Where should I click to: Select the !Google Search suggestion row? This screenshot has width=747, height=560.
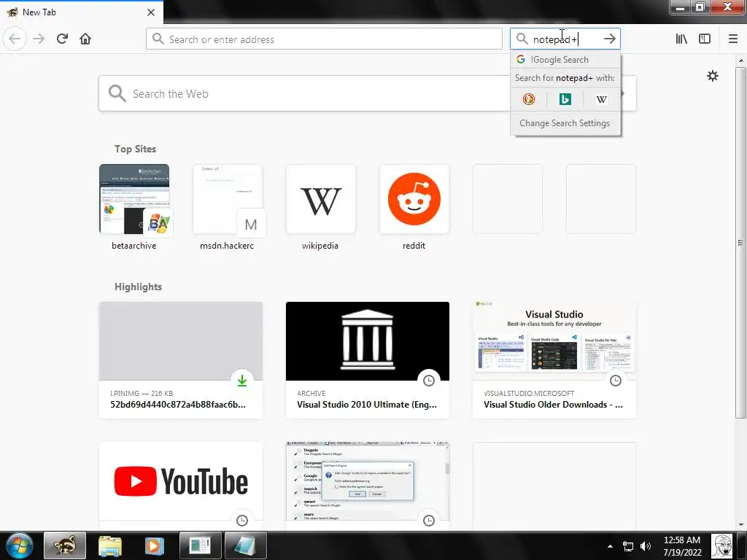coord(565,60)
